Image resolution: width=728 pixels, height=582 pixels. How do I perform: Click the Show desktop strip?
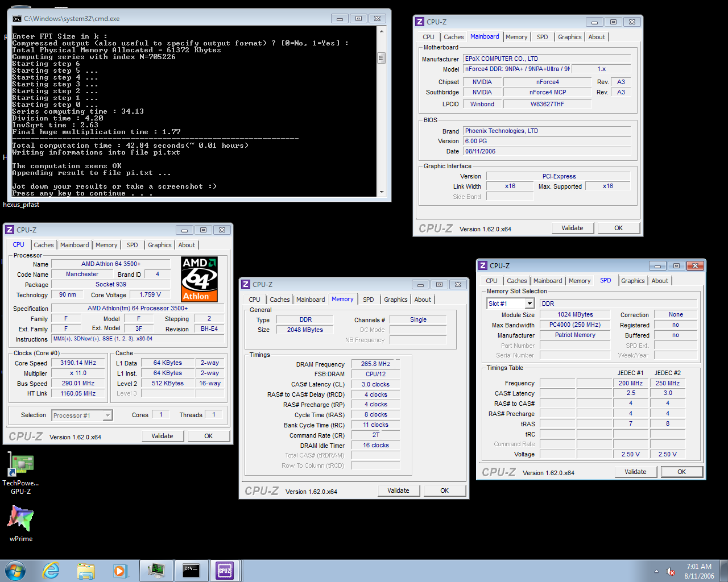[x=724, y=571]
